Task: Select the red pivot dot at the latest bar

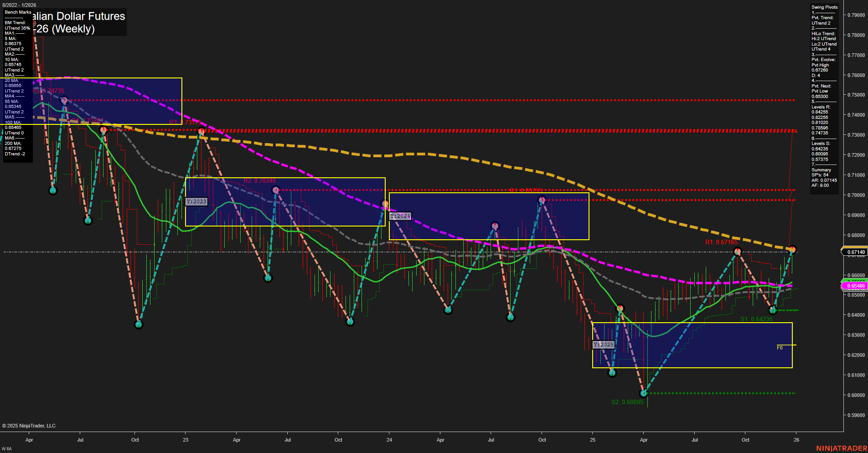Action: click(x=793, y=249)
